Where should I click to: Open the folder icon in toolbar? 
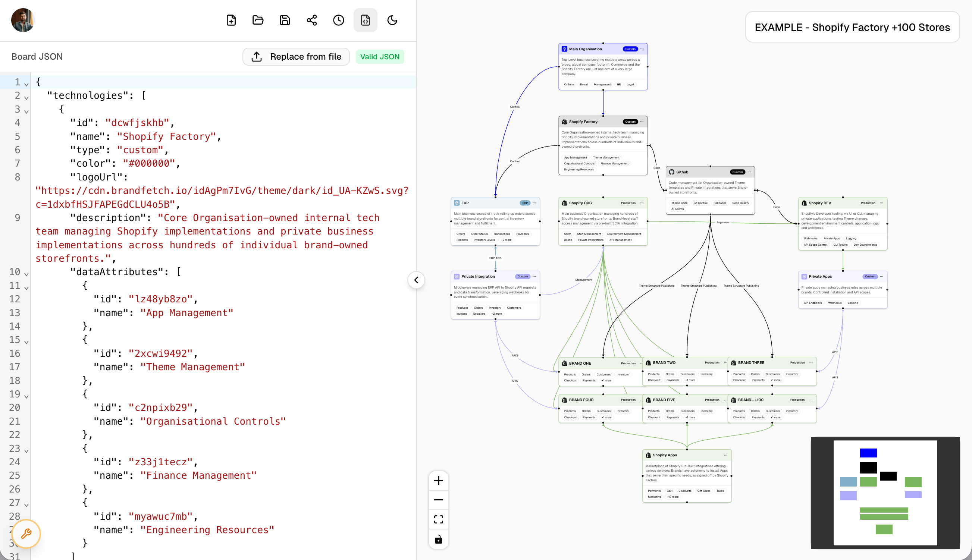(258, 20)
